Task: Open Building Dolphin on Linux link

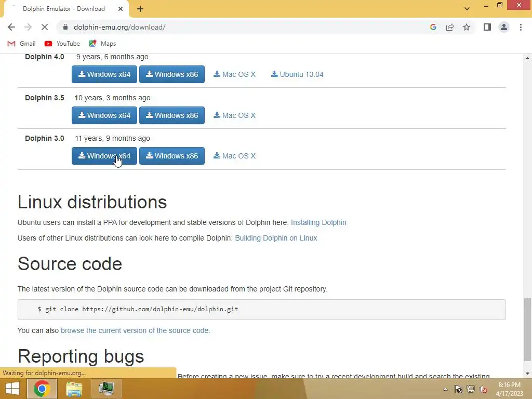Action: coord(276,238)
